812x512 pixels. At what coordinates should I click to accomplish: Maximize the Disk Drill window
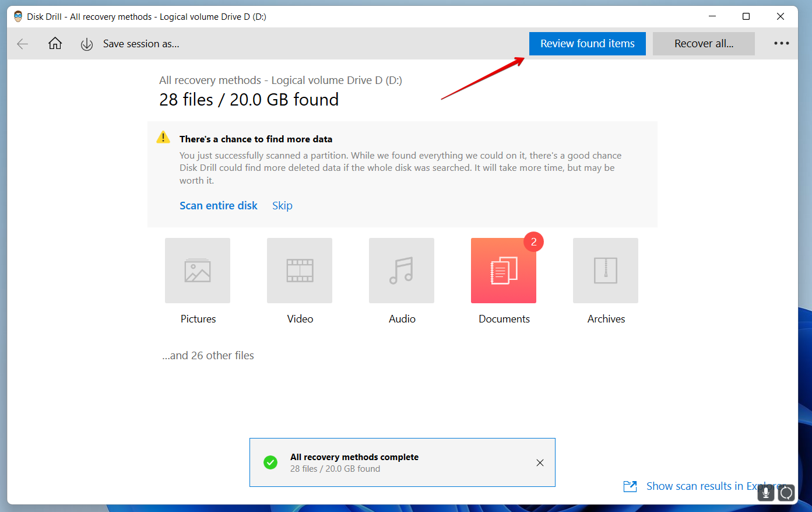pyautogui.click(x=746, y=16)
